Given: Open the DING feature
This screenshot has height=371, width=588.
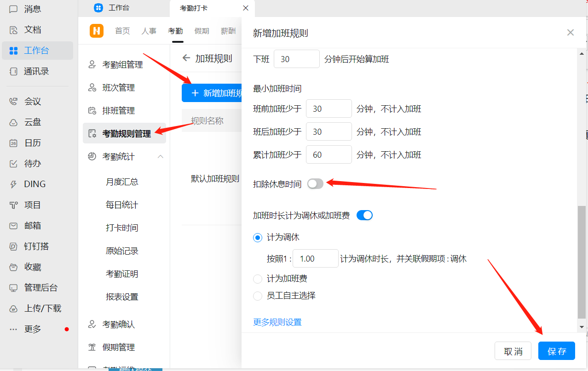Looking at the screenshot, I should pos(32,183).
